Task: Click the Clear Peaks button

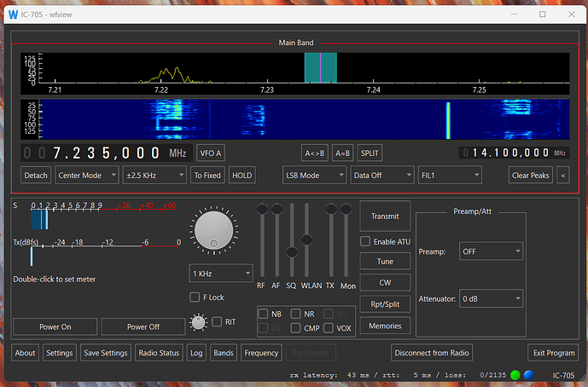Action: click(530, 176)
